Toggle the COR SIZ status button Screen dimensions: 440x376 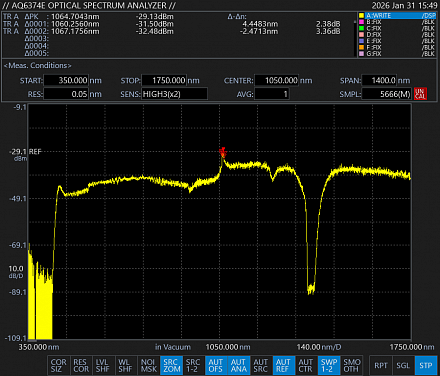(59, 365)
